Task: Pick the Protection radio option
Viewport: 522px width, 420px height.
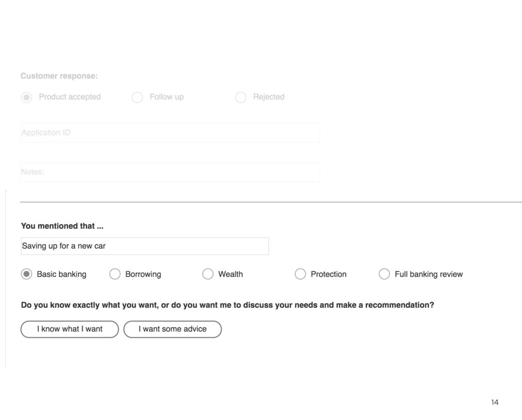Action: pyautogui.click(x=300, y=274)
